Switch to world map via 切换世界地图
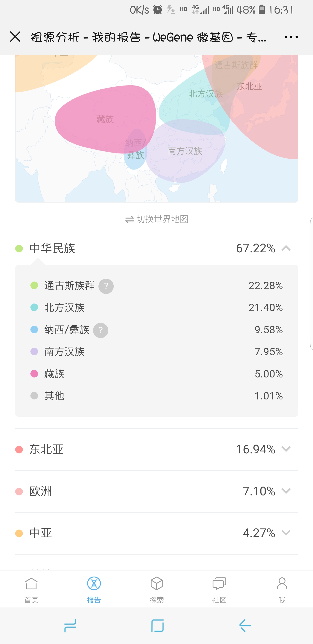This screenshot has width=313, height=644. tap(157, 219)
